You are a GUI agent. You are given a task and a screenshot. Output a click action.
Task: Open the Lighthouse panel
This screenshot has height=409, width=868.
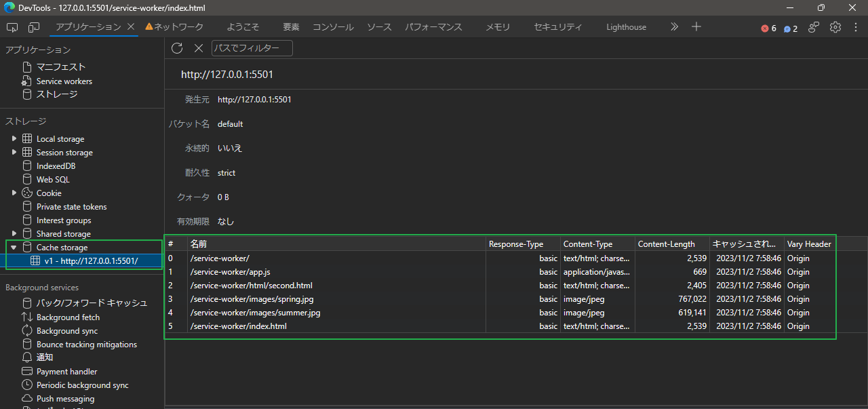coord(626,26)
